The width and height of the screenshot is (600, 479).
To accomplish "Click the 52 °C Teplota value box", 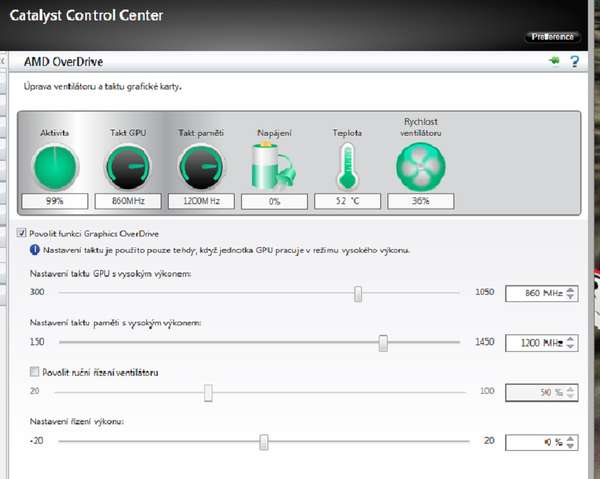I will click(x=347, y=201).
